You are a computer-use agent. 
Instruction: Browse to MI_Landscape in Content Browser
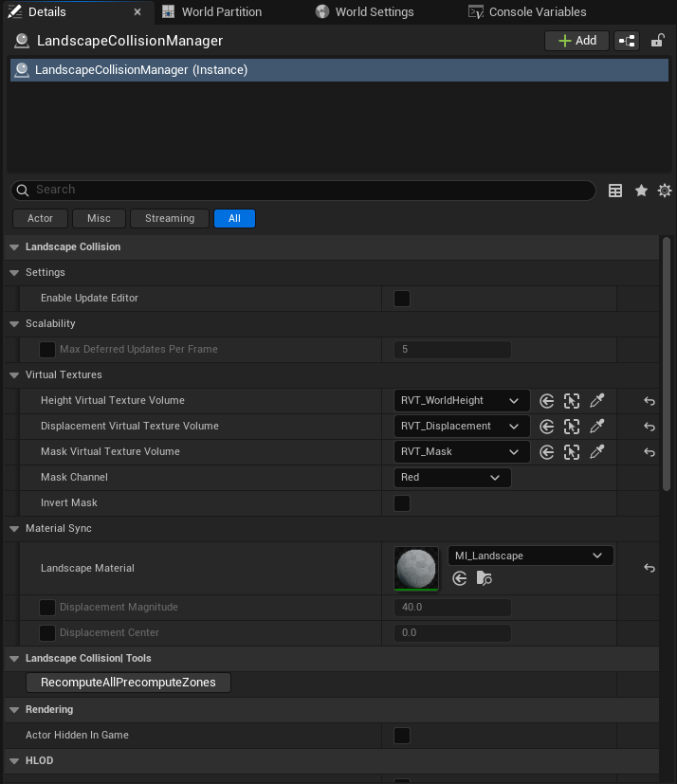(484, 578)
